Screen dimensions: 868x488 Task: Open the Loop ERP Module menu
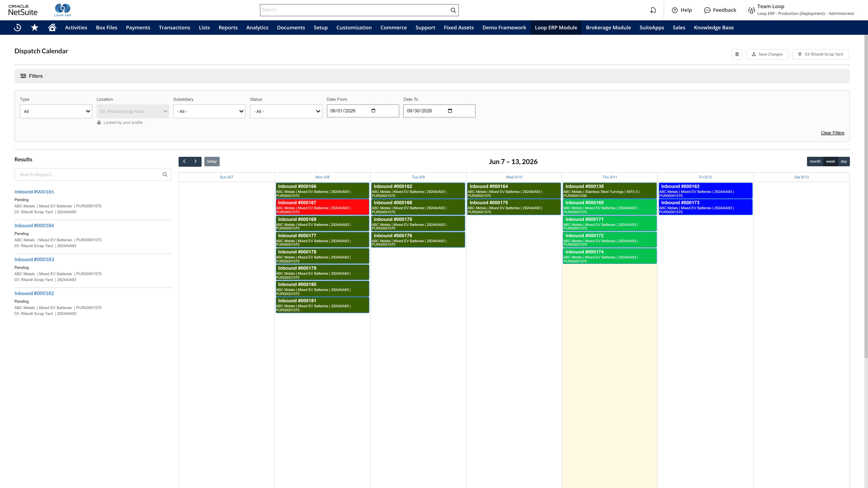(556, 28)
